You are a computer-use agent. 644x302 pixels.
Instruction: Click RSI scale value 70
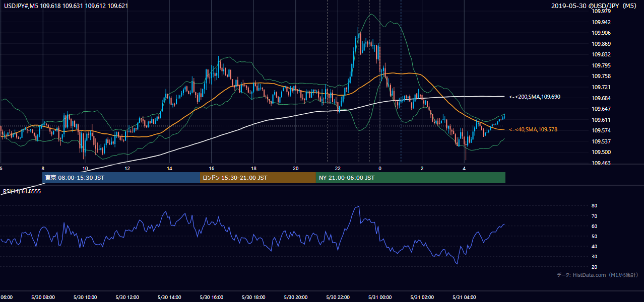coord(594,216)
